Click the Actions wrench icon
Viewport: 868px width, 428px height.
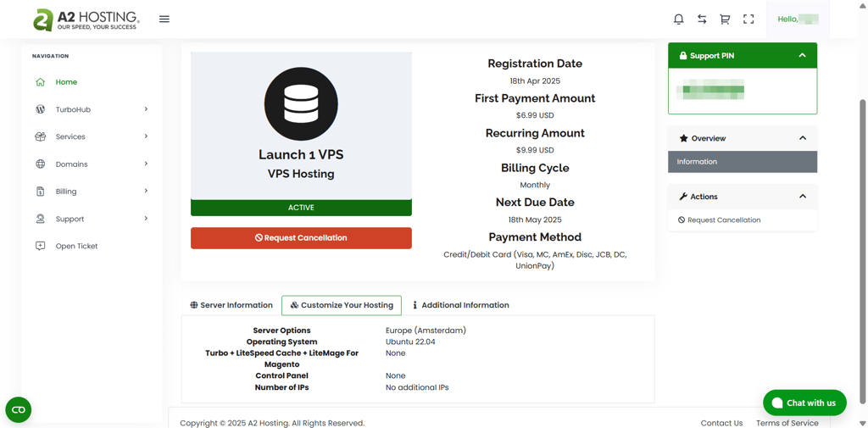tap(683, 197)
